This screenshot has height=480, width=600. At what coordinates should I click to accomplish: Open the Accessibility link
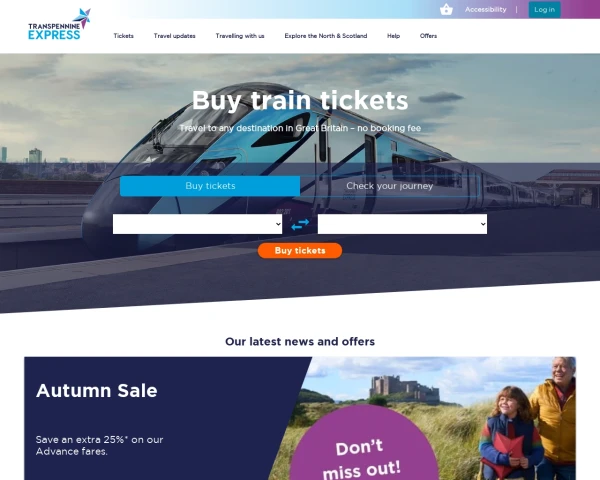(x=486, y=10)
